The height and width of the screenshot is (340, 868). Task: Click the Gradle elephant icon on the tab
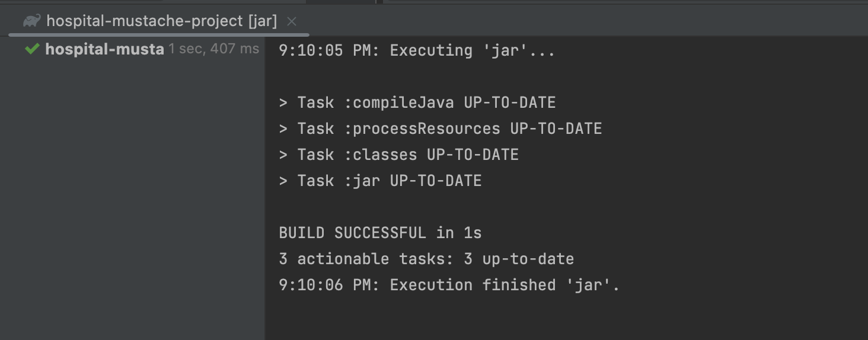click(x=31, y=21)
